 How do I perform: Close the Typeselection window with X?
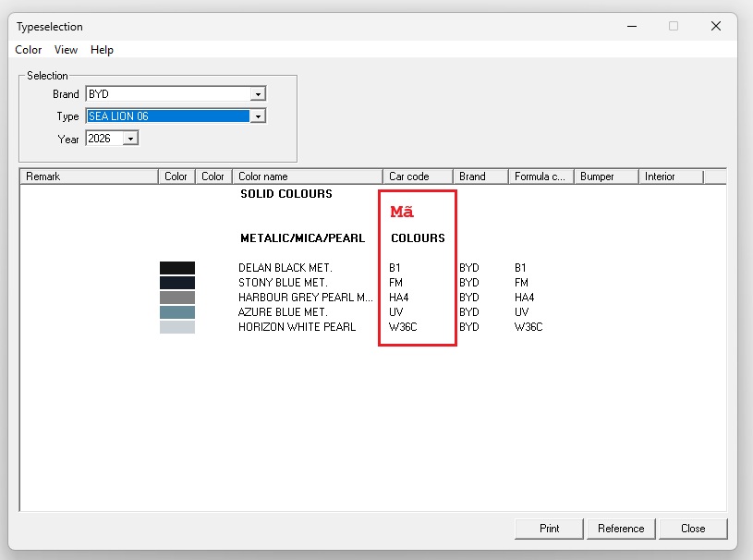click(x=716, y=27)
